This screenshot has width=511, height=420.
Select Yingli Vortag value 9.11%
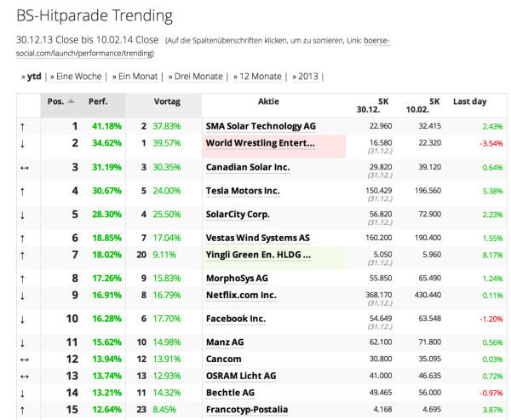pos(164,255)
